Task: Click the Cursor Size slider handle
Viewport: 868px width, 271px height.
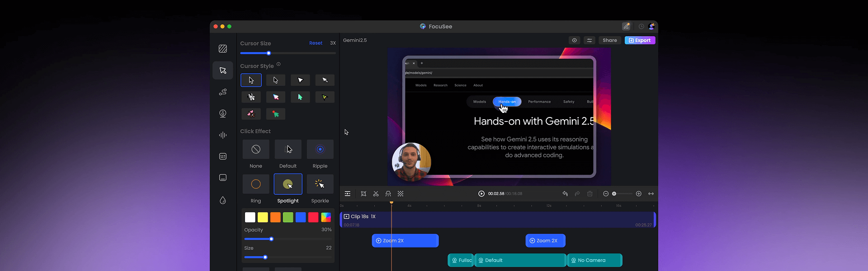Action: pyautogui.click(x=269, y=53)
